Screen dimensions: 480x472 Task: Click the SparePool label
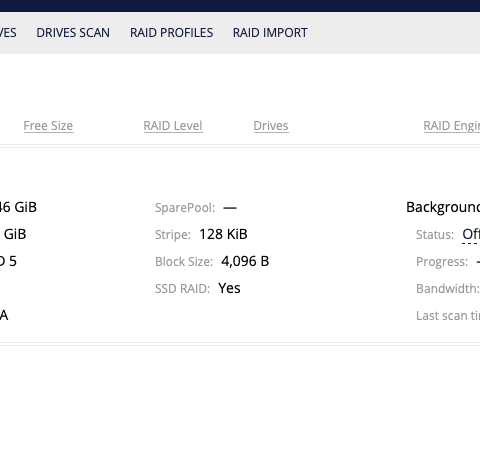click(x=185, y=208)
